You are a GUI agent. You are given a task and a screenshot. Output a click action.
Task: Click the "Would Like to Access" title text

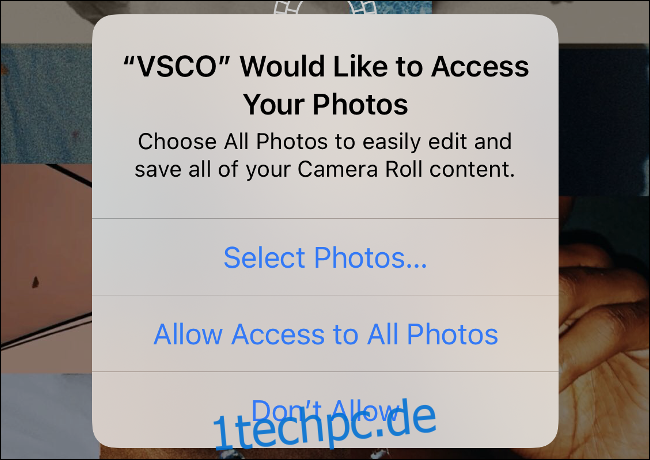(384, 66)
